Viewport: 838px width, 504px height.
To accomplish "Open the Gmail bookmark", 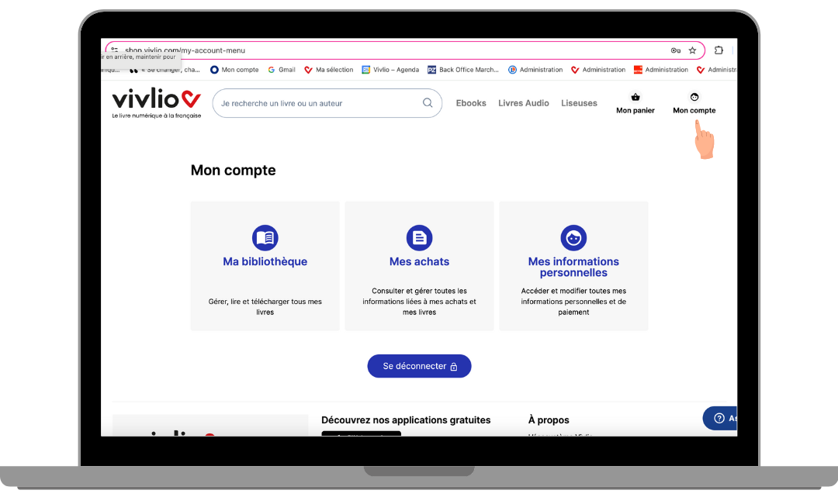I will pyautogui.click(x=282, y=70).
